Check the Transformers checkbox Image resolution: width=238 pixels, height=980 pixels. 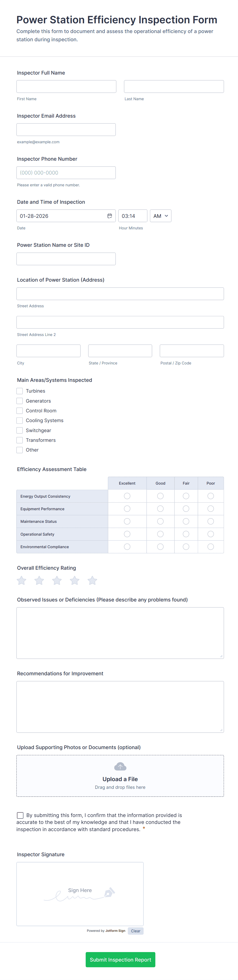click(19, 440)
